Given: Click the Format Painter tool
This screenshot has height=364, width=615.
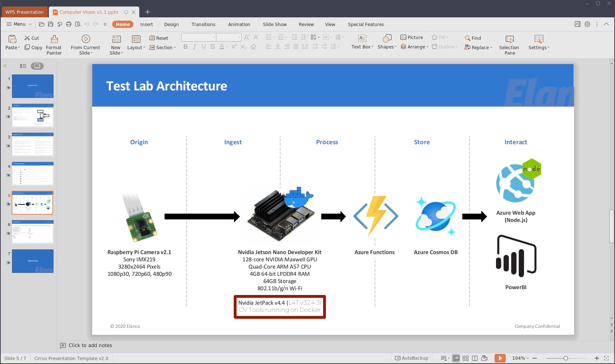Looking at the screenshot, I should point(54,45).
